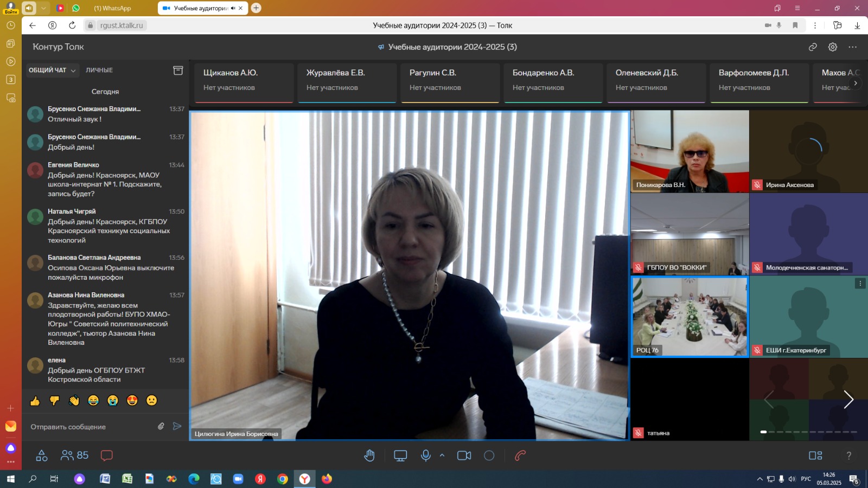Open conference settings gear
The width and height of the screenshot is (868, 488).
[833, 47]
